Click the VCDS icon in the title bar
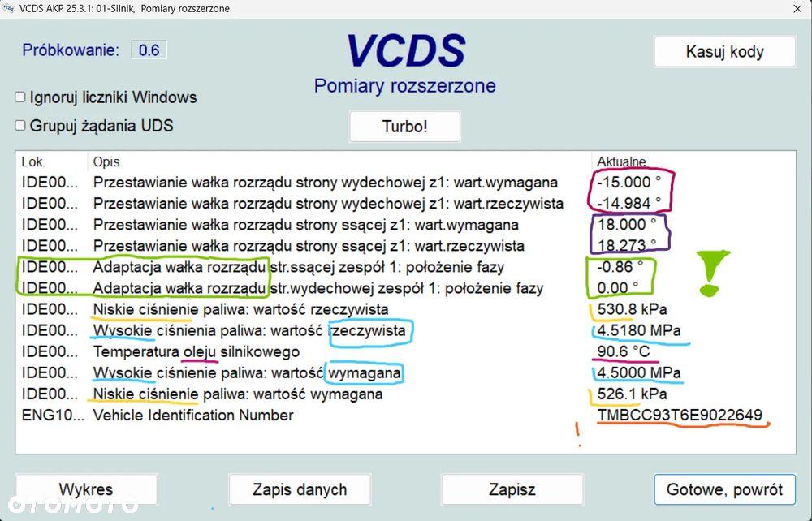The height and width of the screenshot is (521, 812). (8, 8)
